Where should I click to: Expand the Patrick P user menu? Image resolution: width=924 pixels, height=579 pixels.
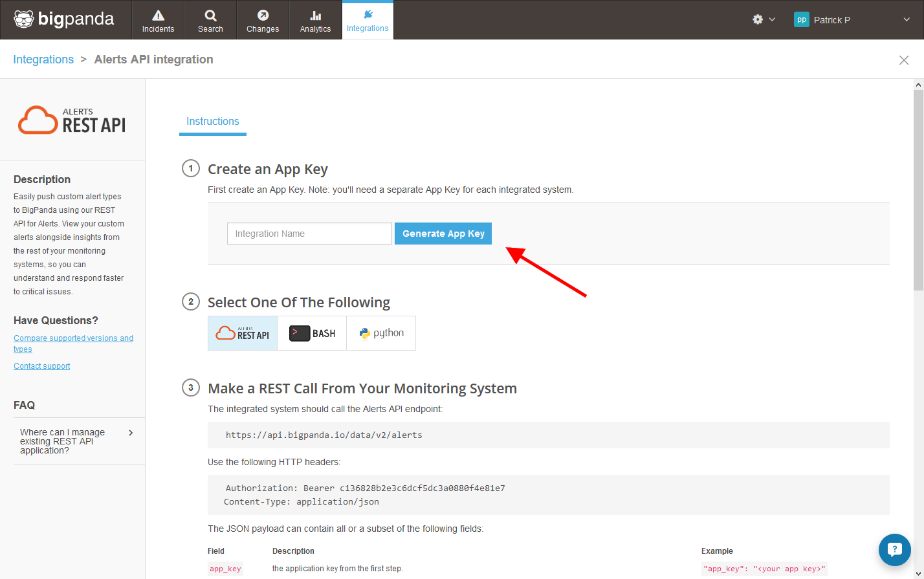[906, 19]
